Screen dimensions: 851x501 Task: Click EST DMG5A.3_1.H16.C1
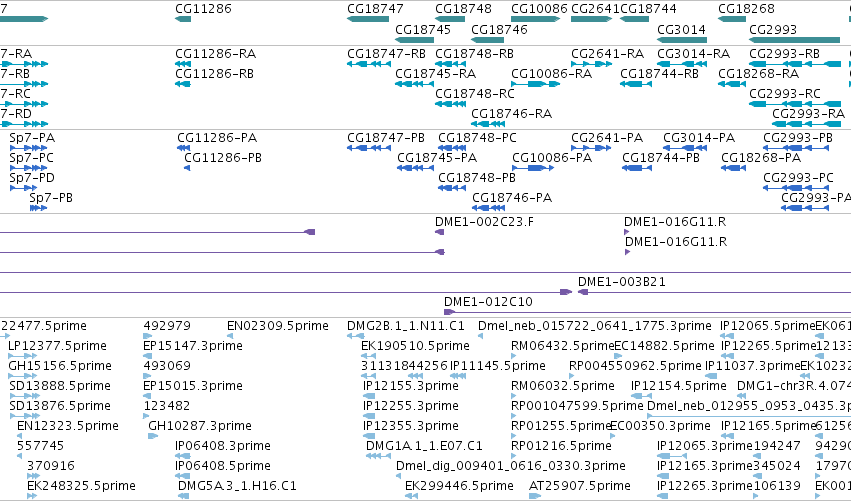[x=237, y=486]
